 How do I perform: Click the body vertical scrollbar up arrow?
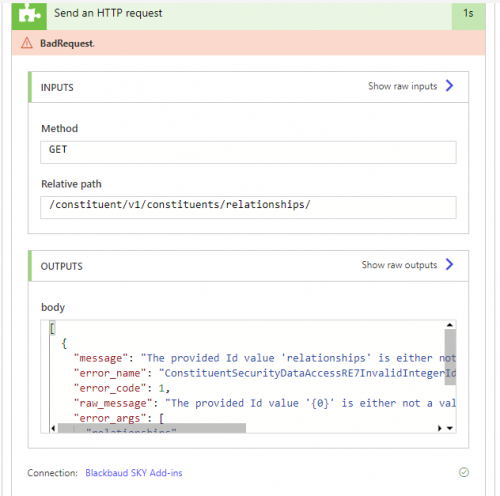coord(450,325)
